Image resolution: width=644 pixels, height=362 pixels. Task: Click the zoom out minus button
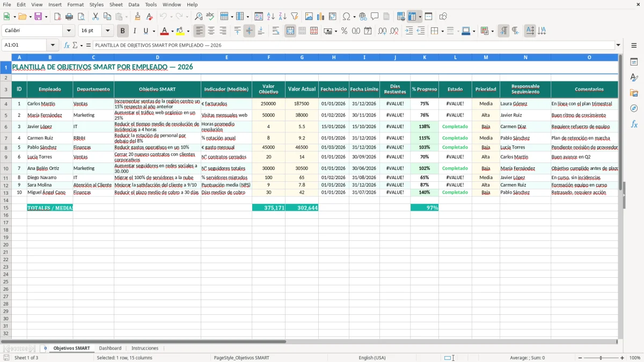point(580,358)
